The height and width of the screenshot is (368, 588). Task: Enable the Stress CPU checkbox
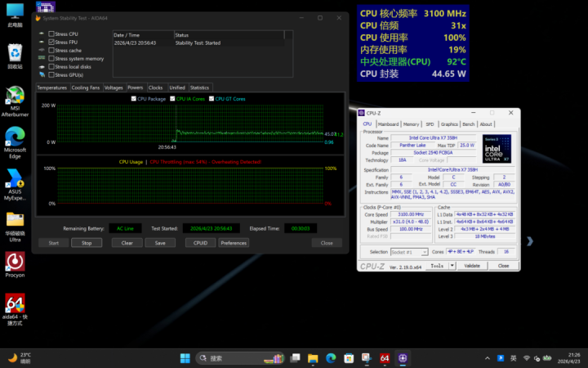click(51, 34)
